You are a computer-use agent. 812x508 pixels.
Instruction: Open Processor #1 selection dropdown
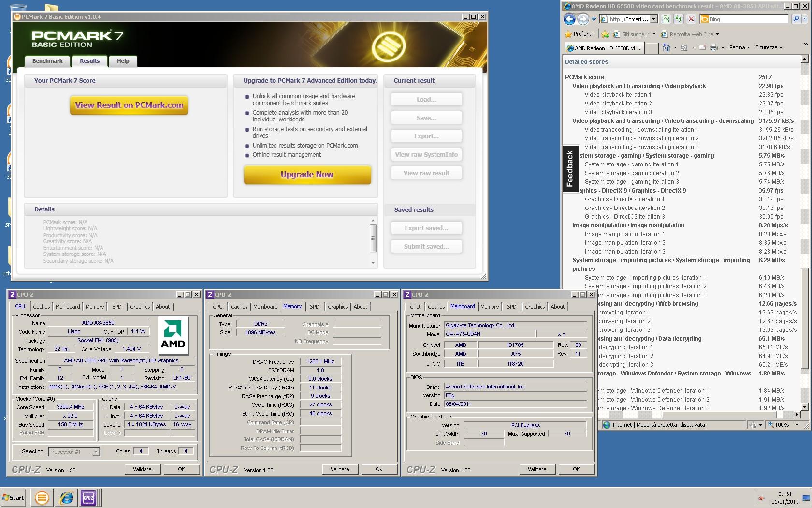coord(96,452)
